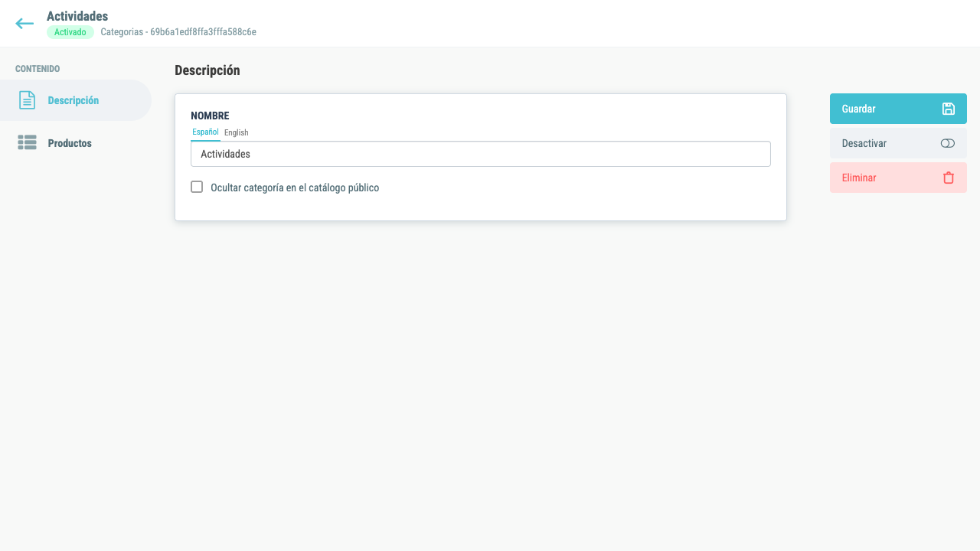Click the CONTENIDO sidebar heading
This screenshot has height=551, width=980.
point(38,69)
